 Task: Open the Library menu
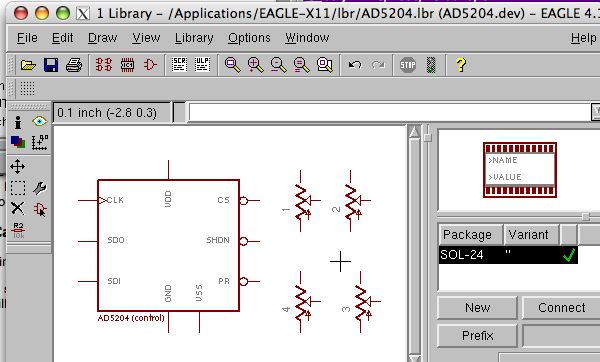(194, 38)
